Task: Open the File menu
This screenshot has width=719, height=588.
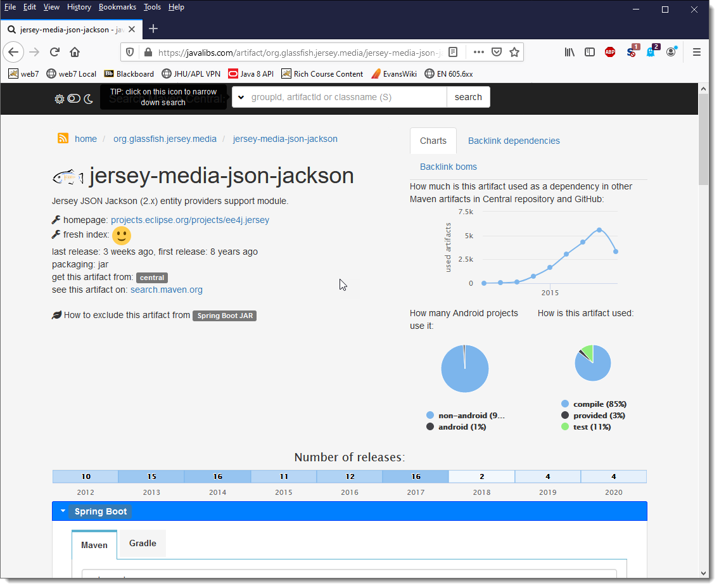Action: point(10,7)
